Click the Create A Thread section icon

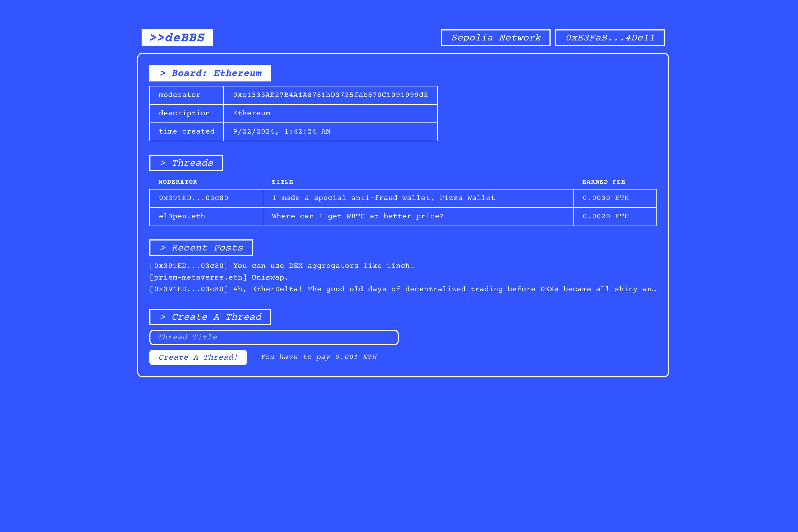point(163,317)
